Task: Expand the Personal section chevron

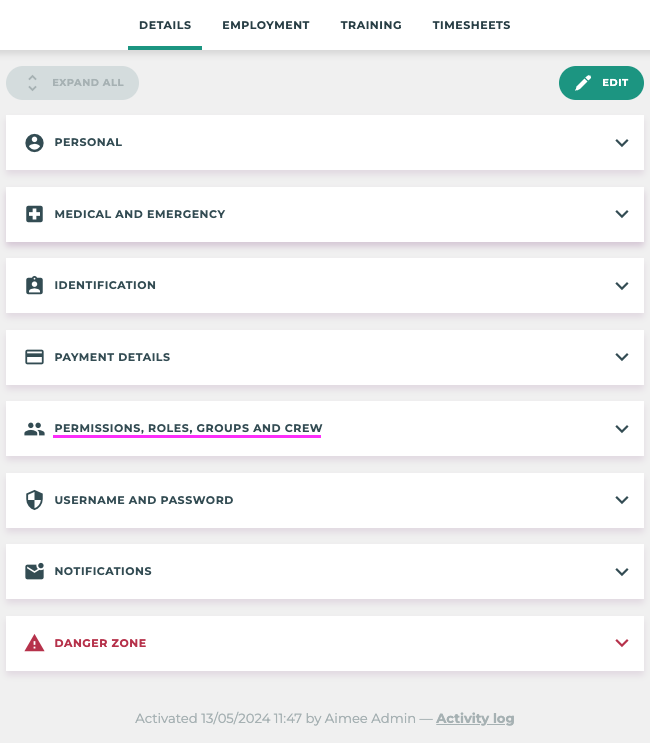Action: point(622,143)
